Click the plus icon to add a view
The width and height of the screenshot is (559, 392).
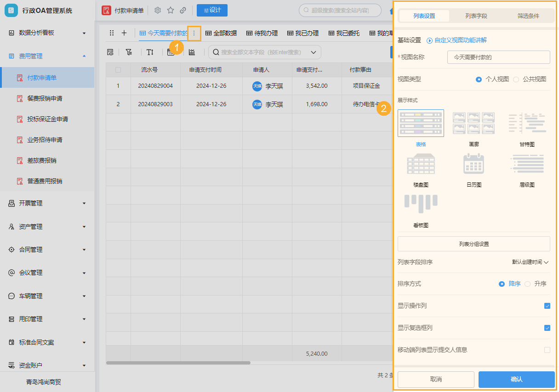click(124, 33)
